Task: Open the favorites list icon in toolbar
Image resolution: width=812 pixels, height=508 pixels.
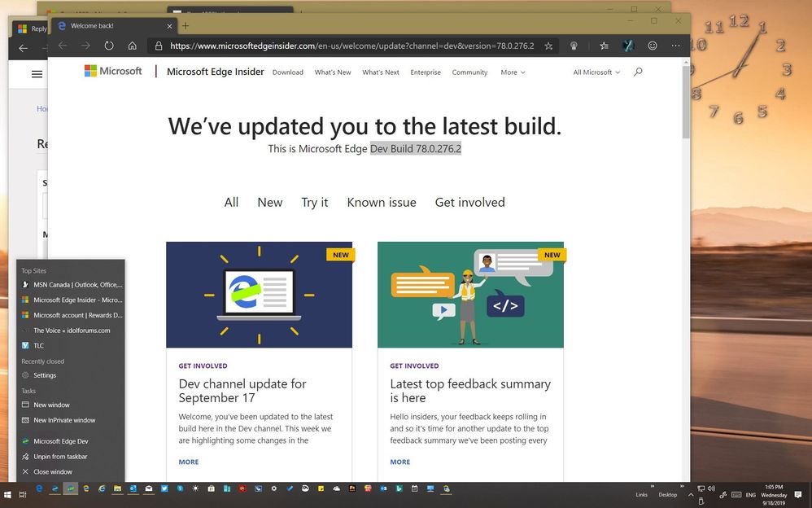Action: point(604,46)
